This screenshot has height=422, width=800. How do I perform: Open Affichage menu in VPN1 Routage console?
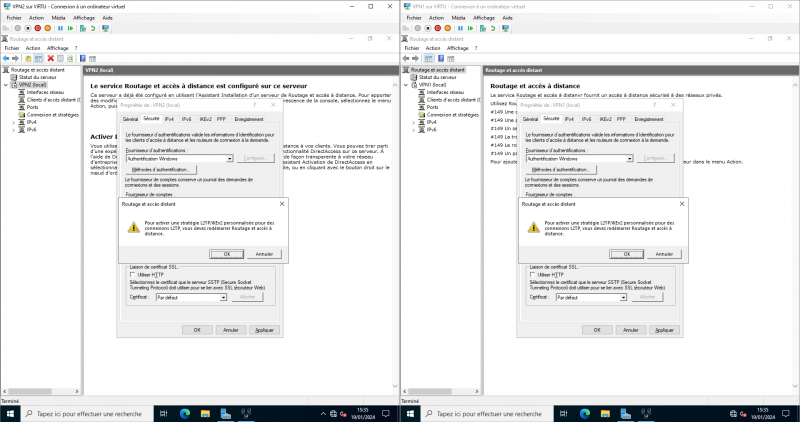458,48
